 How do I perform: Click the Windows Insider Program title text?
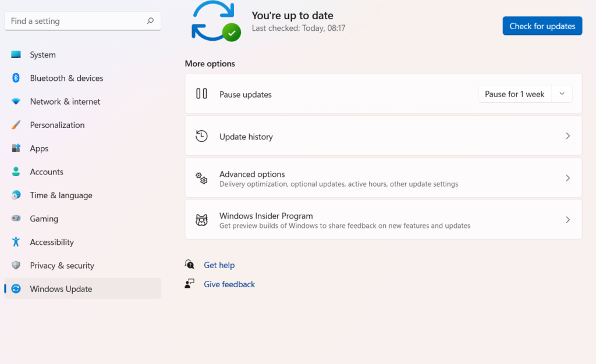pos(266,216)
